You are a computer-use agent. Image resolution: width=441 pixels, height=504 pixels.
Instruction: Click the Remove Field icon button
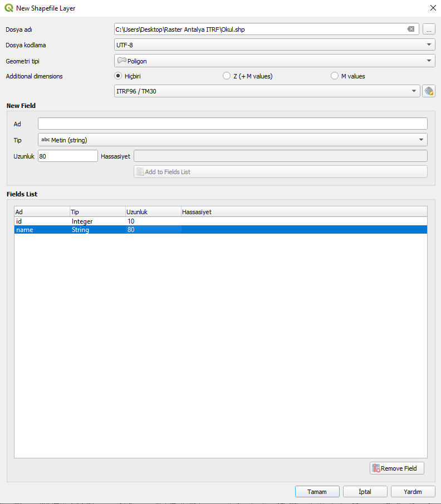pyautogui.click(x=397, y=468)
